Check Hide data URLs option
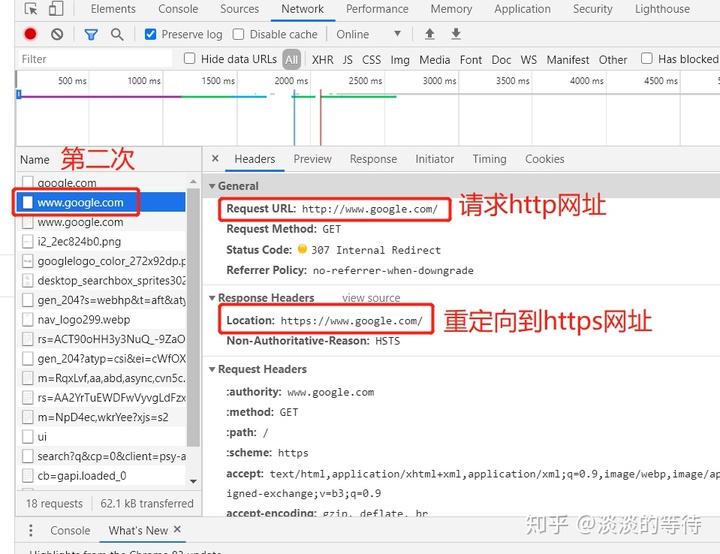 [x=189, y=58]
